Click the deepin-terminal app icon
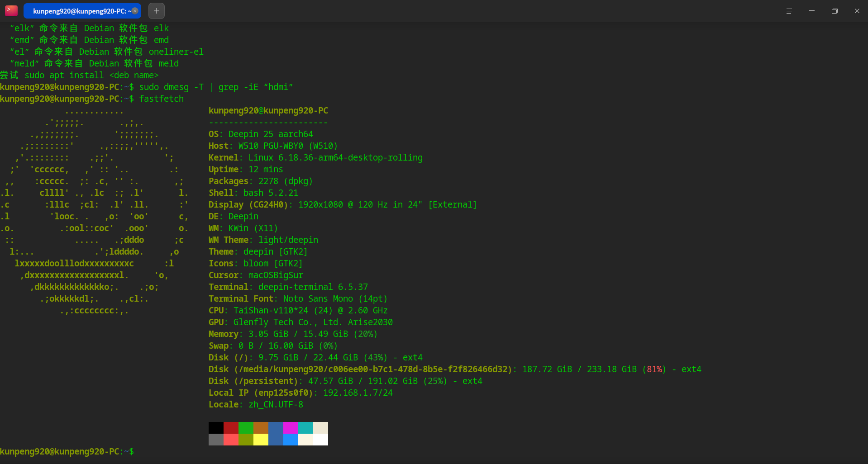The width and height of the screenshot is (868, 464). click(11, 10)
